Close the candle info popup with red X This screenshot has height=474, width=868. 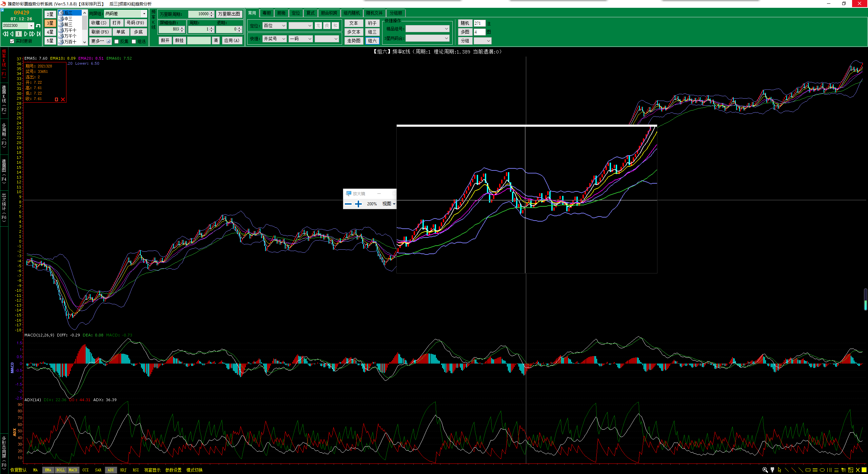pyautogui.click(x=63, y=99)
